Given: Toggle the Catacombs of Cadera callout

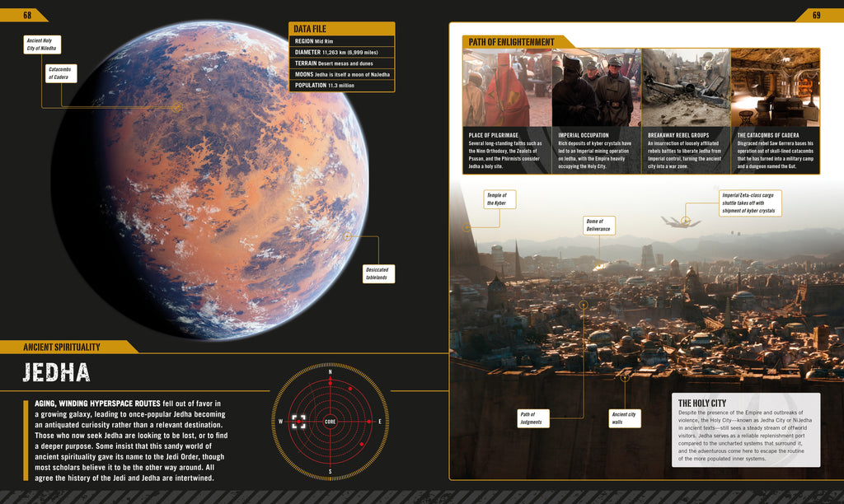Looking at the screenshot, I should point(60,73).
